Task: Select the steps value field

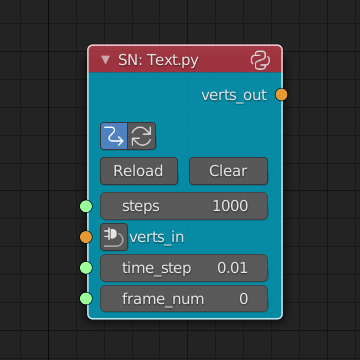Action: tap(184, 206)
